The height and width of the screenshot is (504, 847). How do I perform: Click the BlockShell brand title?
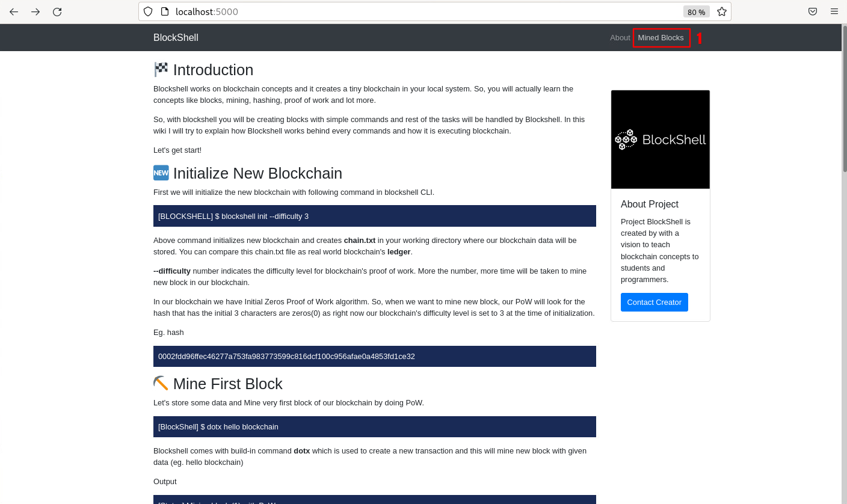click(176, 38)
